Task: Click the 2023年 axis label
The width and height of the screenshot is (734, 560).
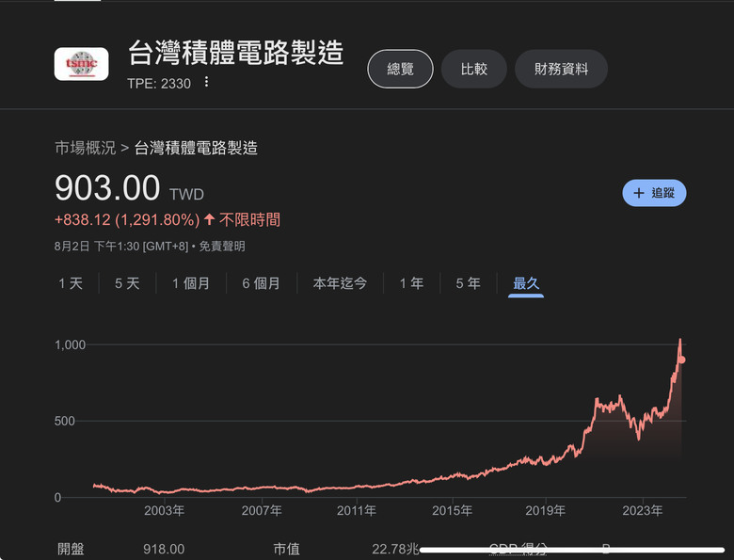Action: point(643,510)
